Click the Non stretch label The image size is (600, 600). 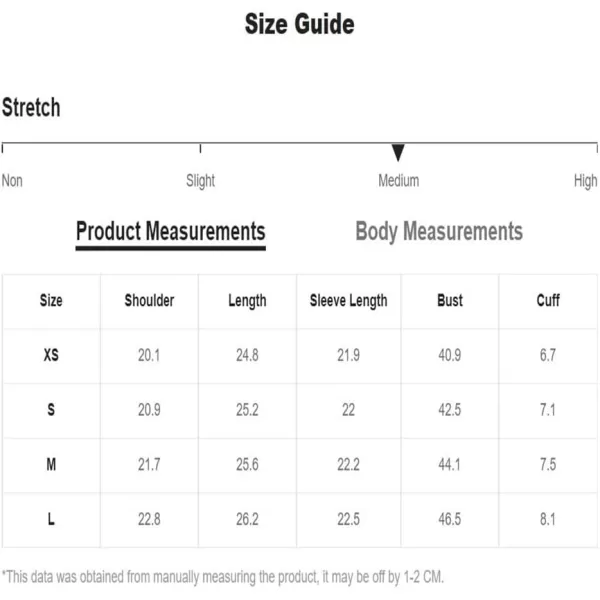pyautogui.click(x=12, y=180)
